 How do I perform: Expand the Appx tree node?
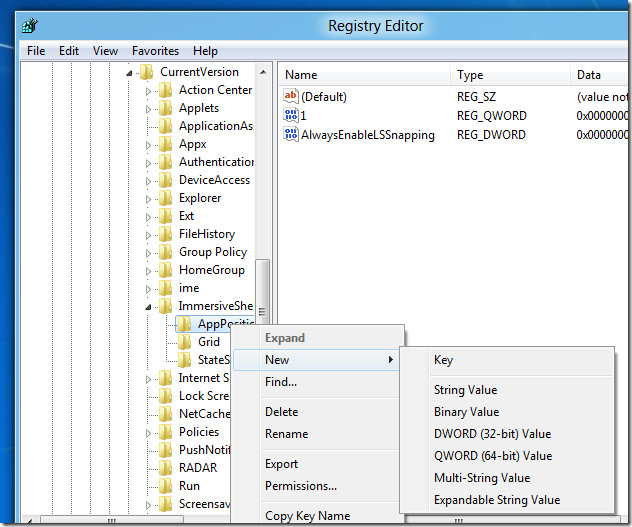point(148,145)
